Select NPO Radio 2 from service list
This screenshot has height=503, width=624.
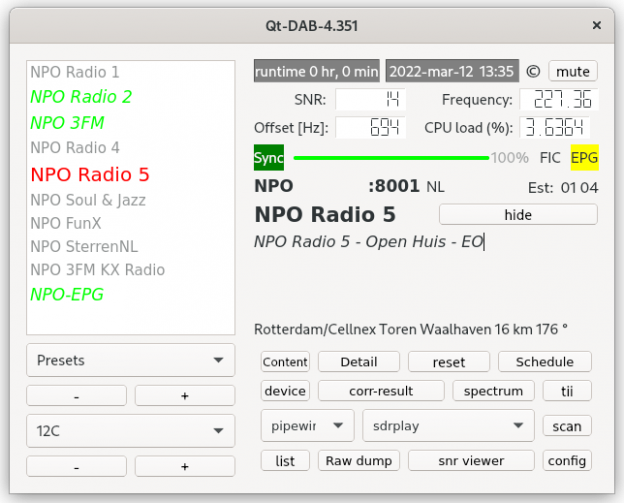[81, 97]
